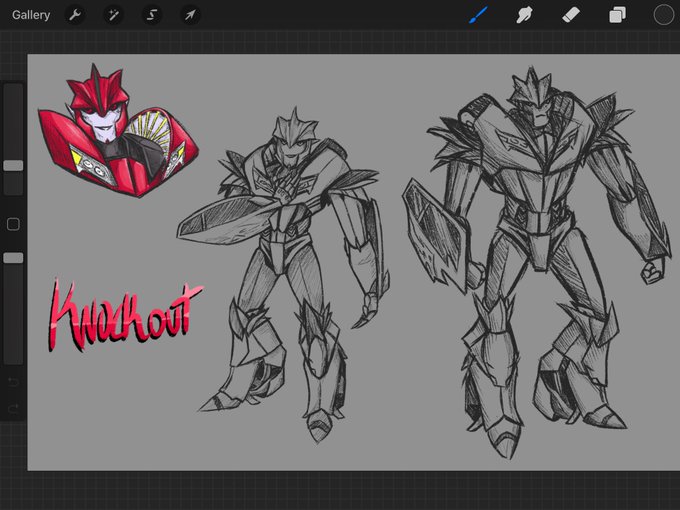Open the Adjustments magic wand menu
Image resolution: width=680 pixels, height=510 pixels.
pos(113,15)
